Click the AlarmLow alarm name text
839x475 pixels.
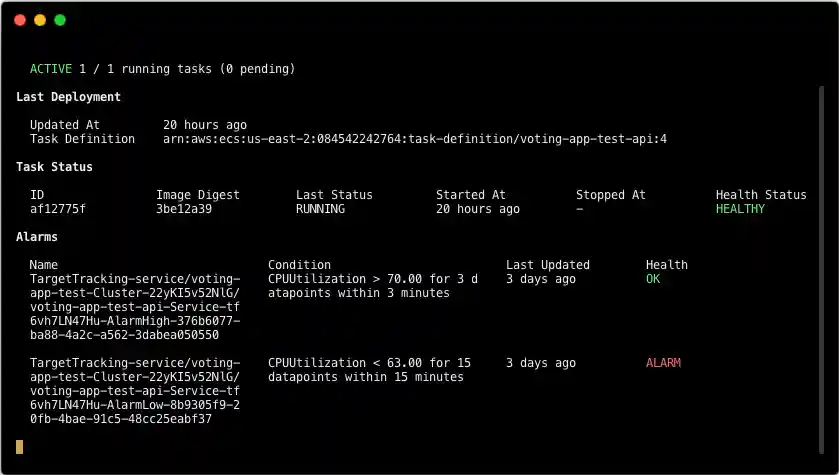(x=135, y=391)
